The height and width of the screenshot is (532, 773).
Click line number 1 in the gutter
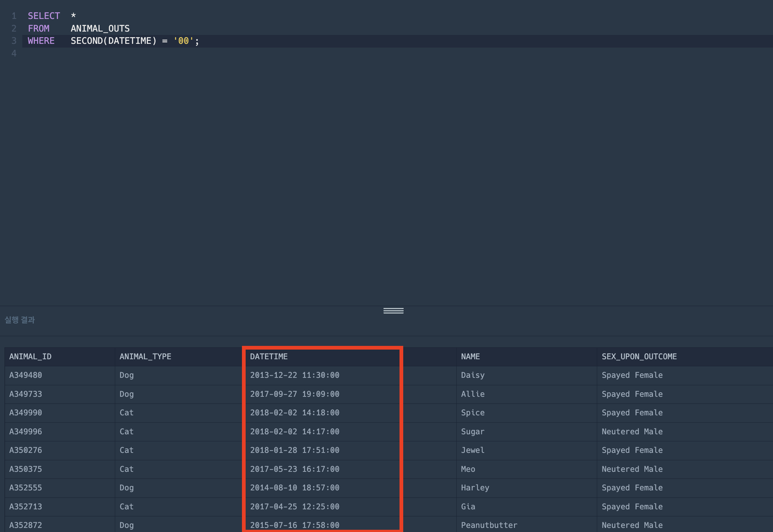pos(14,16)
